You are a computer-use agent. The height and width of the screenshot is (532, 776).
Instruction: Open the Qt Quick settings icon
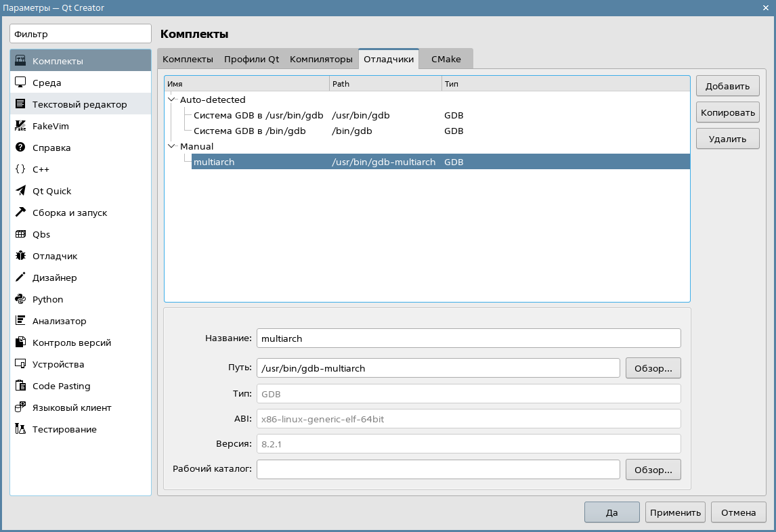pos(20,191)
